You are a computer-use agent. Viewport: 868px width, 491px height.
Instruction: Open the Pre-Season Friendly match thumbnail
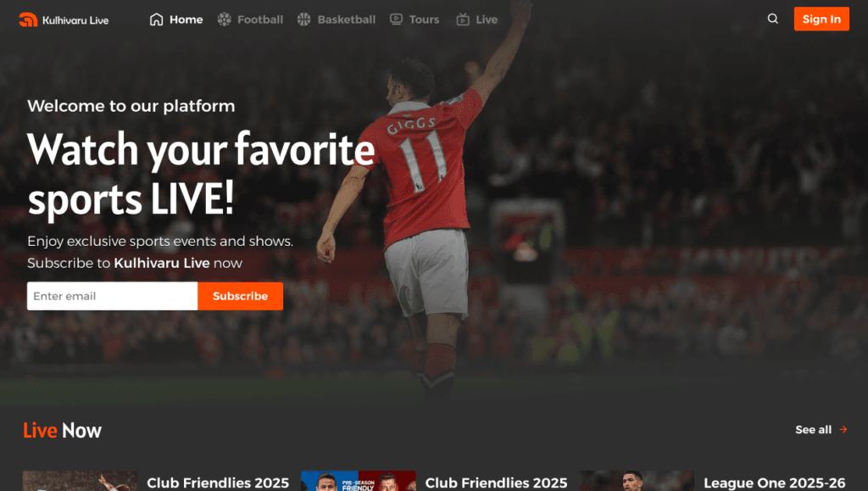point(359,481)
